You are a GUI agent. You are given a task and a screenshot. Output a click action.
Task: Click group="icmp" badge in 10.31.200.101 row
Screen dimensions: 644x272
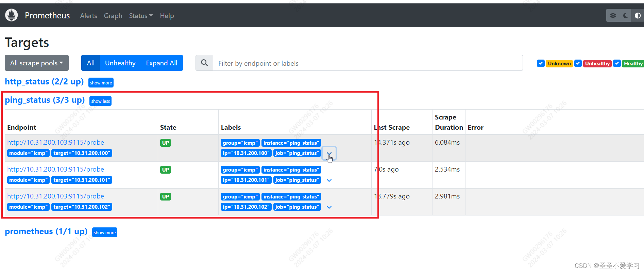point(240,170)
